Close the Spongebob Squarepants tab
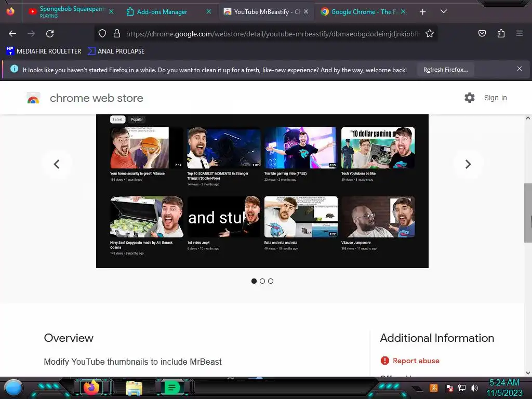This screenshot has height=399, width=532. tap(111, 11)
